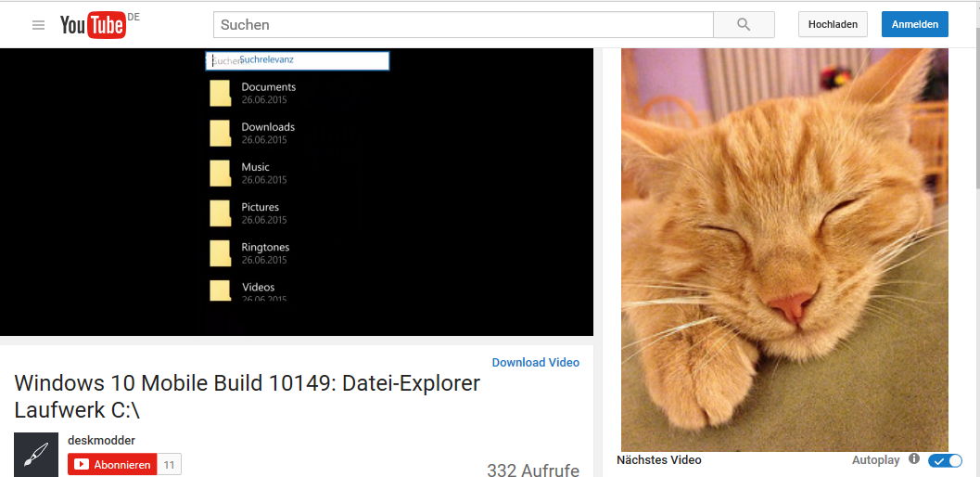The image size is (980, 477).
Task: Click the Autoplay info icon
Action: [914, 458]
